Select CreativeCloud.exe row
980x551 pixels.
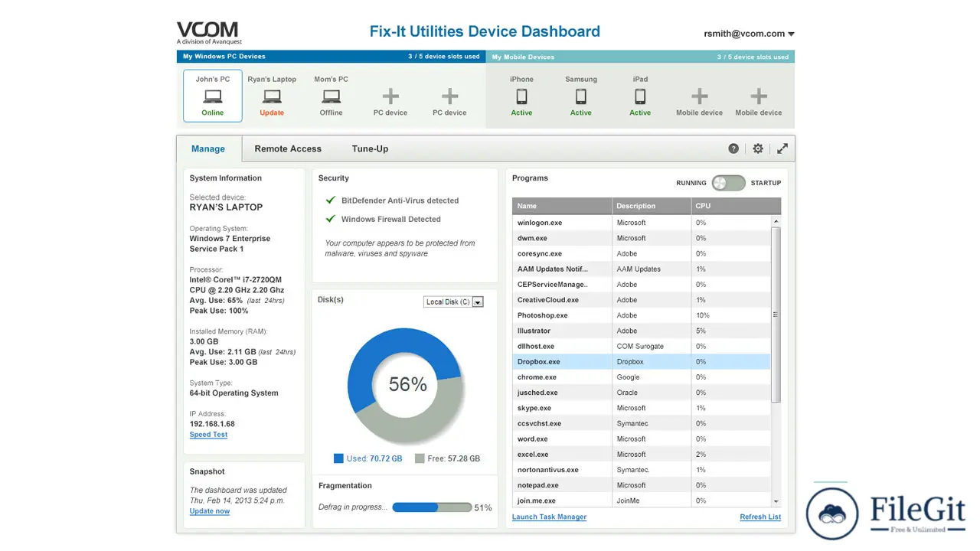tap(642, 300)
